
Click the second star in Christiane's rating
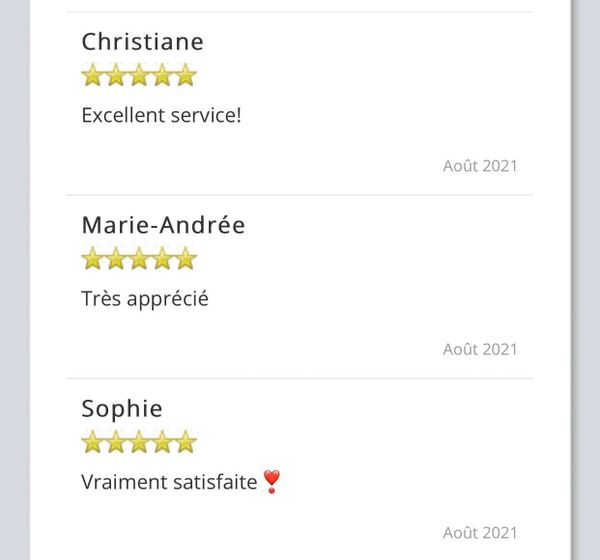[116, 75]
